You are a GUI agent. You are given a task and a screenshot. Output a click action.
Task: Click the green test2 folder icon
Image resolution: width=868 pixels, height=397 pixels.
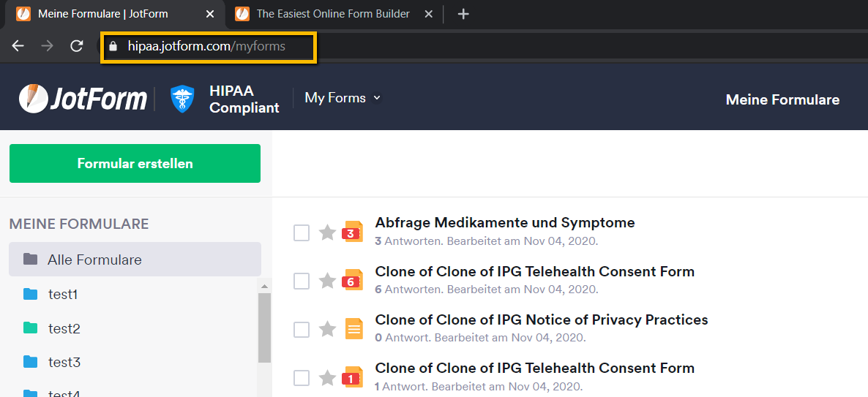pyautogui.click(x=31, y=328)
